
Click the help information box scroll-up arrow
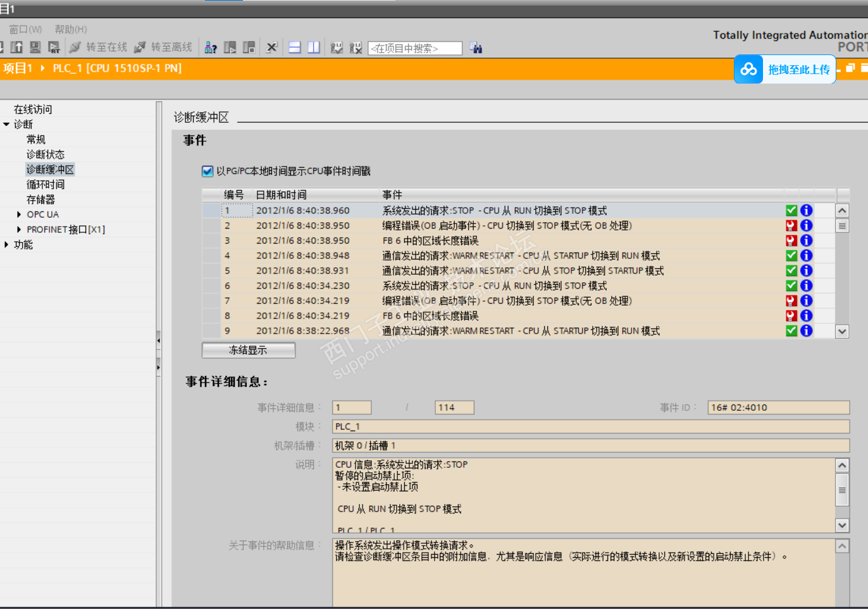click(x=842, y=546)
